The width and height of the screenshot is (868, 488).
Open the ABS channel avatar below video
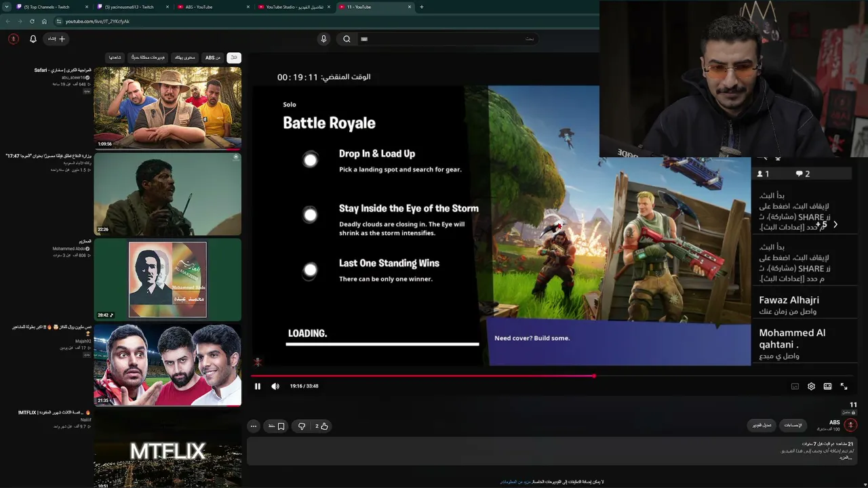[x=850, y=425]
